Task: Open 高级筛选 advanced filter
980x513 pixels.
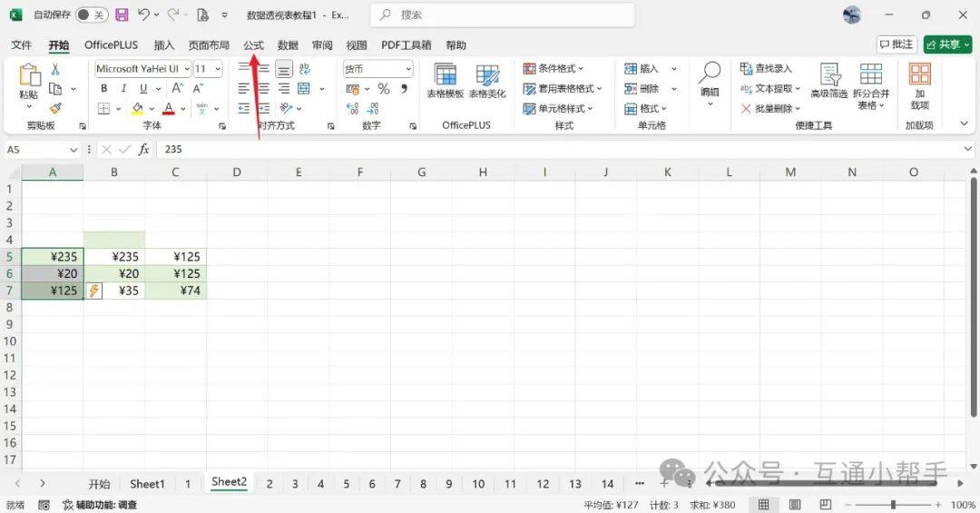Action: (829, 82)
